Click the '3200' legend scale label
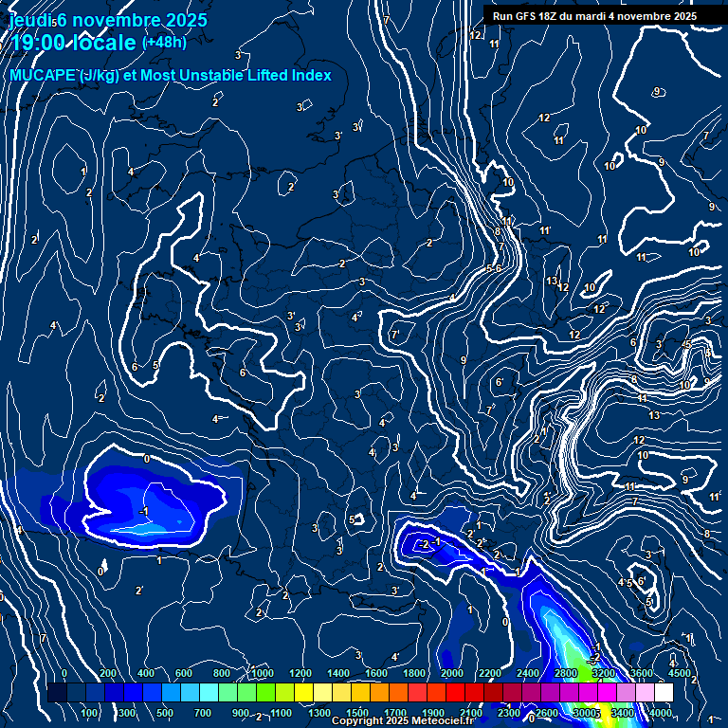This screenshot has width=728, height=728. pyautogui.click(x=604, y=673)
